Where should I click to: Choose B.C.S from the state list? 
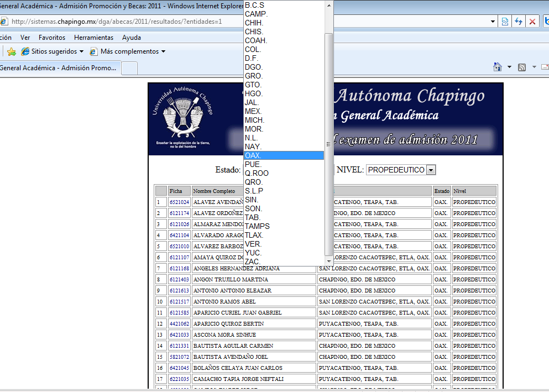pyautogui.click(x=284, y=5)
